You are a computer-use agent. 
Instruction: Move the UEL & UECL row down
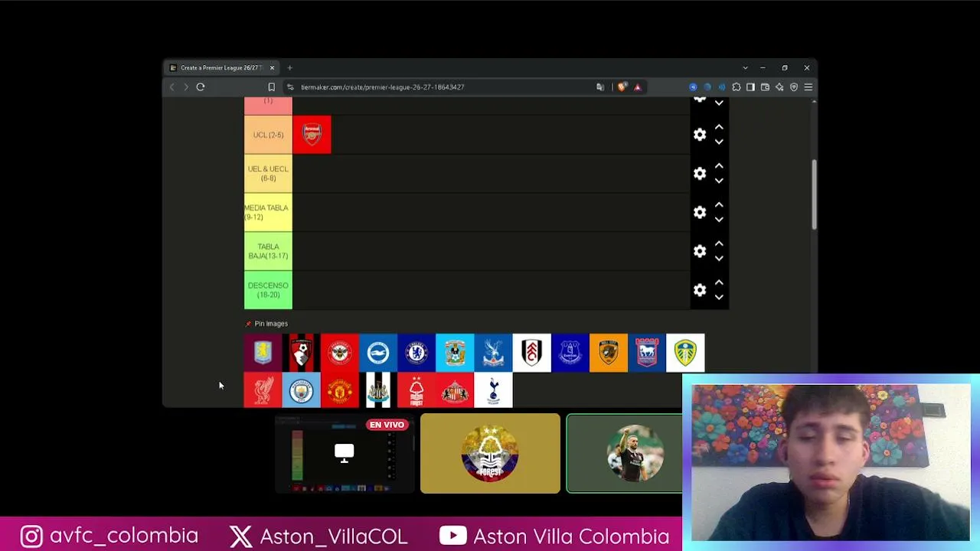(719, 181)
